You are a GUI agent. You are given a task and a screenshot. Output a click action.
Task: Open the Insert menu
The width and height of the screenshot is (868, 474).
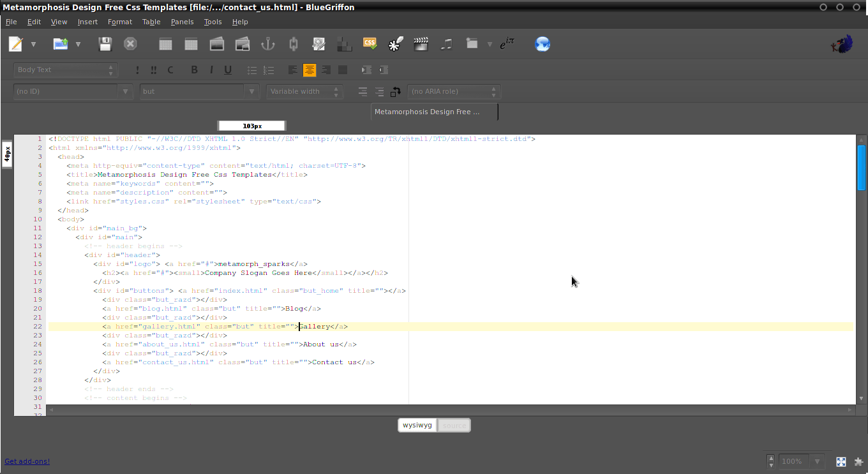tap(88, 22)
